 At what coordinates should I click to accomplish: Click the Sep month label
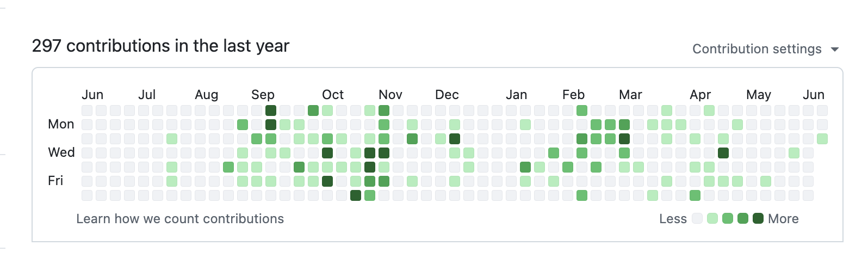coord(263,95)
